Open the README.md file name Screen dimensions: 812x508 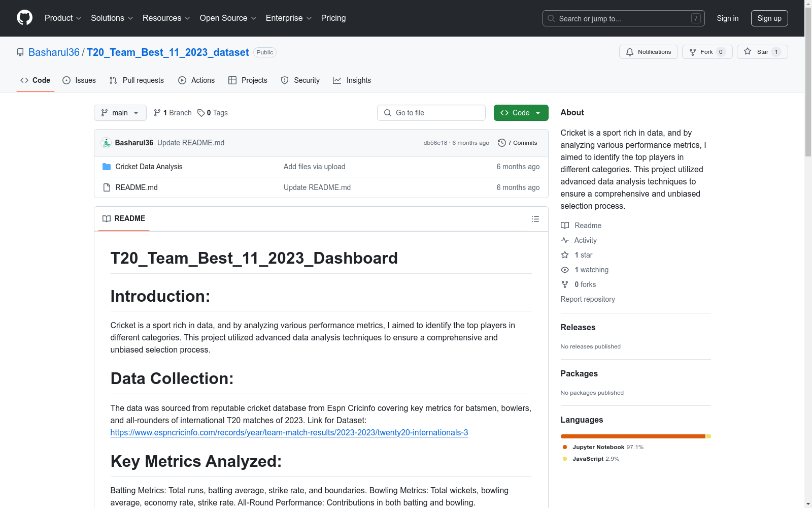point(137,187)
